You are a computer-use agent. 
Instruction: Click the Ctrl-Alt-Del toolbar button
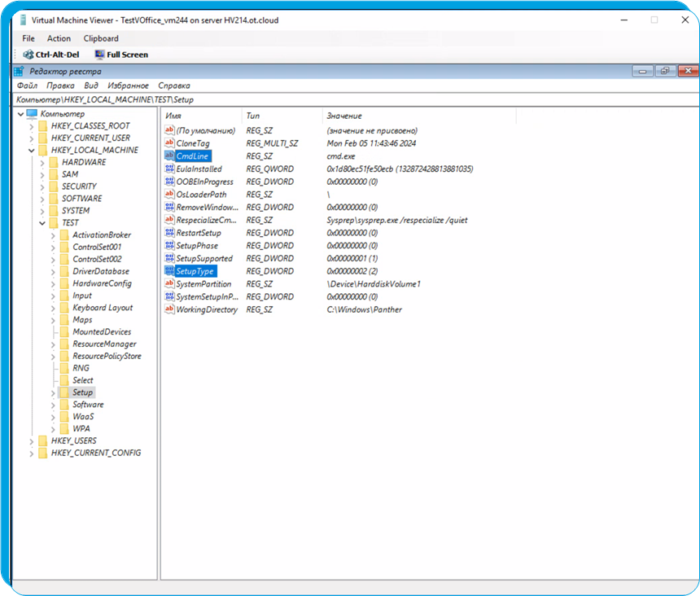[x=51, y=55]
